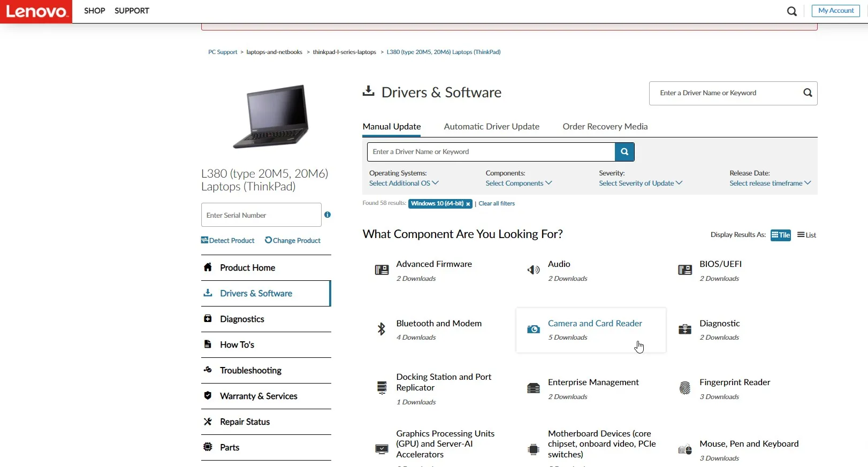Click the Fingerprint Reader icon

(x=685, y=388)
